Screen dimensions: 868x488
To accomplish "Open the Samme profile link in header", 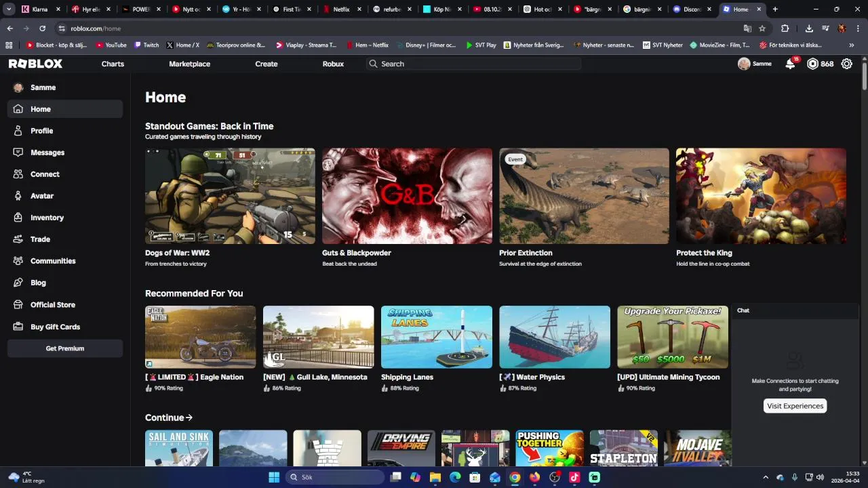I will [x=755, y=64].
